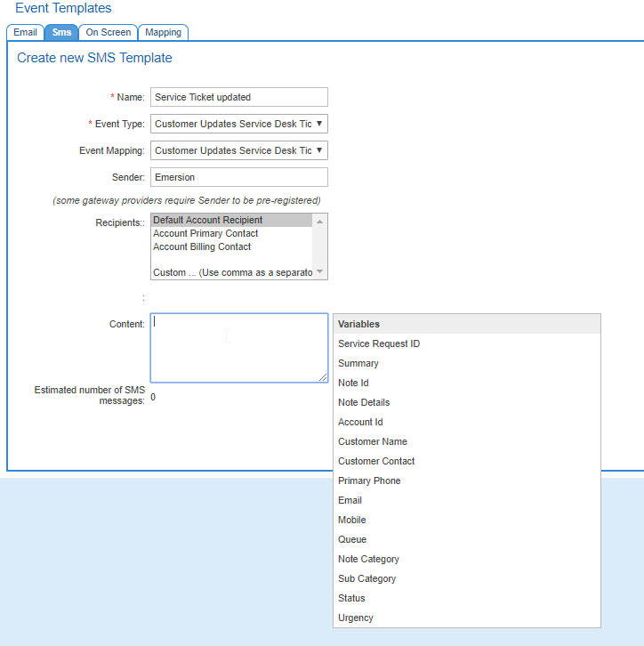Image resolution: width=644 pixels, height=646 pixels.
Task: Insert the Queue variable
Action: [352, 539]
